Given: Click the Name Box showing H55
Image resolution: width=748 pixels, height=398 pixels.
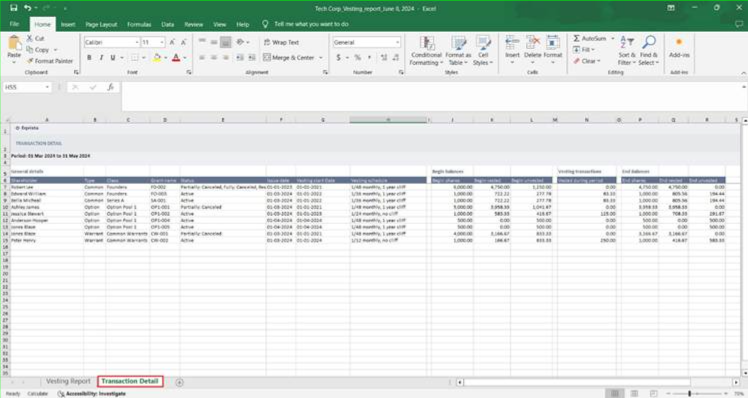Looking at the screenshot, I should (27, 87).
